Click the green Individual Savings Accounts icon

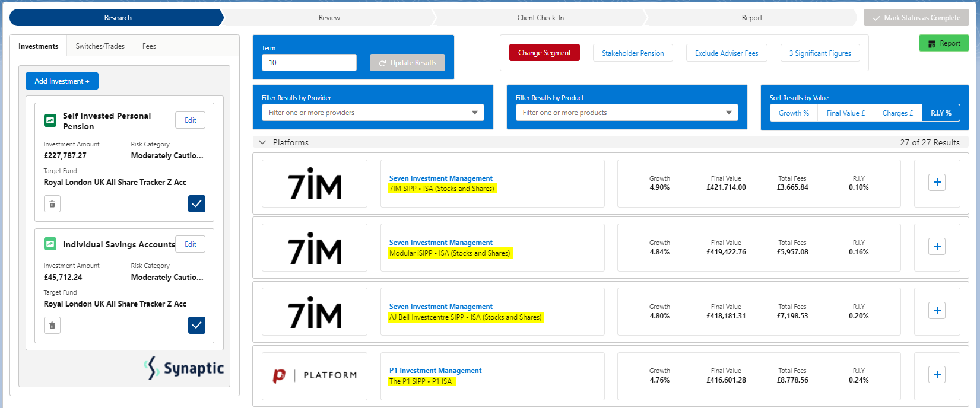pos(50,244)
